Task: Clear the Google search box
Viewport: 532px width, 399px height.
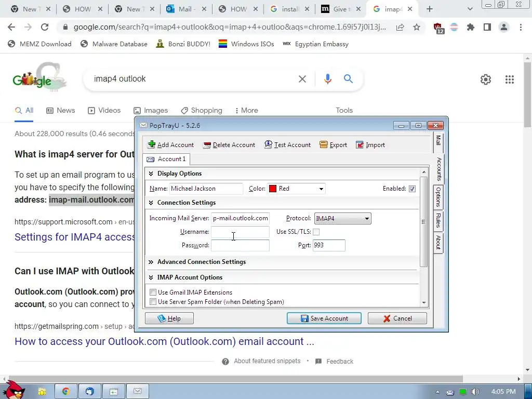Action: click(x=302, y=79)
